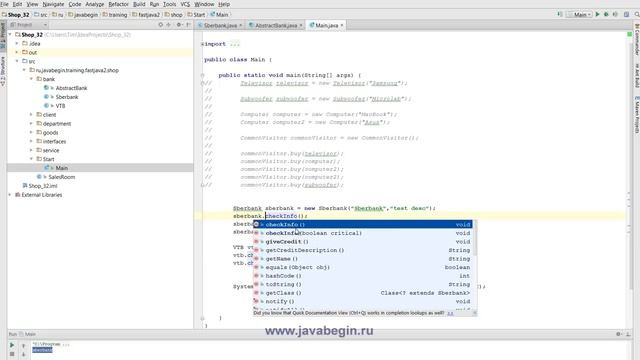Click the shop breadcrumb in navigation bar
This screenshot has height=360, width=640.
click(x=174, y=15)
